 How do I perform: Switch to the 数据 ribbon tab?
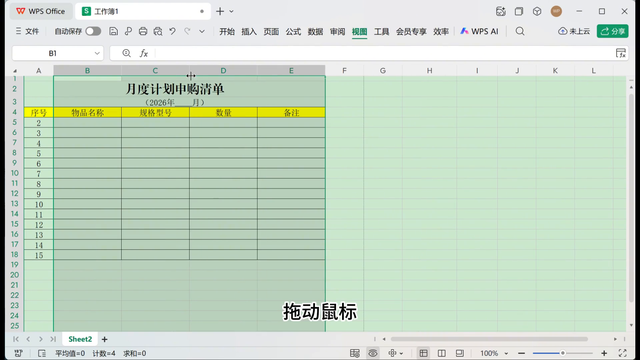[315, 31]
